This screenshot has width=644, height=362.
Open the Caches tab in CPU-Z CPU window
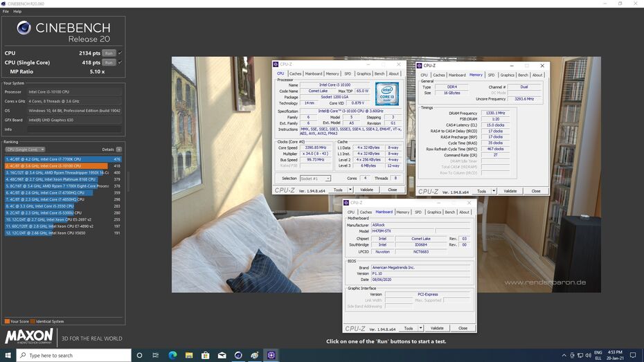point(295,74)
